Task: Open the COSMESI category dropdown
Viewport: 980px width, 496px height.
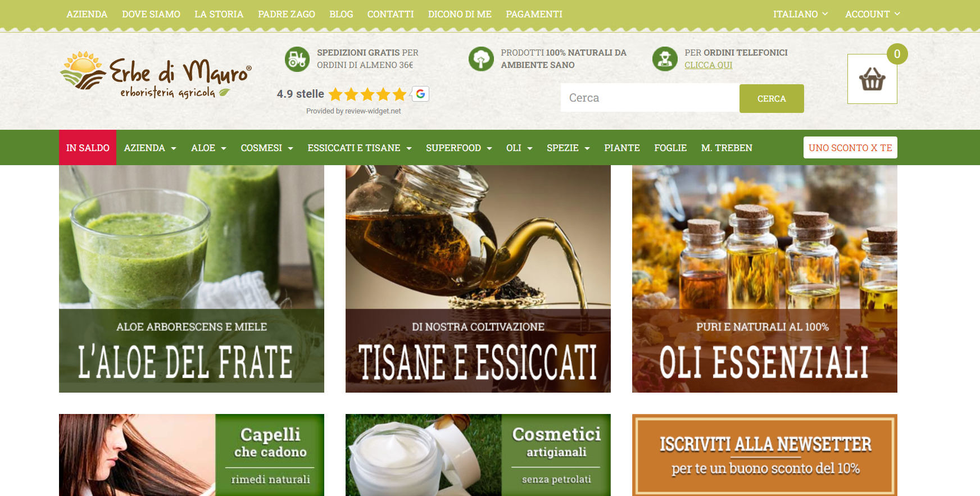Action: point(267,148)
